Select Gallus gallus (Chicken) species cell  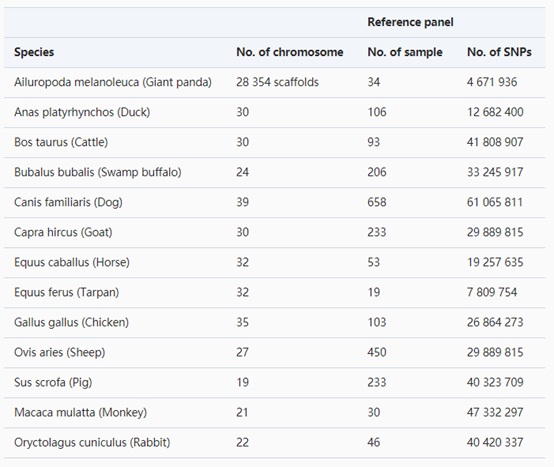point(71,323)
